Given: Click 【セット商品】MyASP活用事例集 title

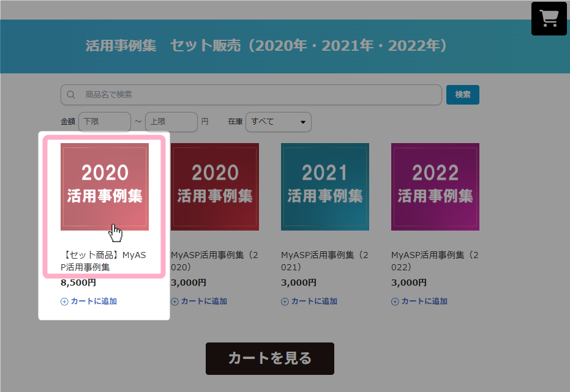Looking at the screenshot, I should coord(103,261).
